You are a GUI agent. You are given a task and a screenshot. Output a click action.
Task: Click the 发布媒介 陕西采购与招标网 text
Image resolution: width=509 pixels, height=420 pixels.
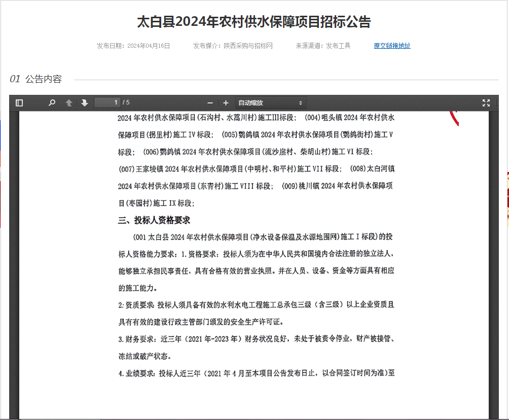[x=233, y=46]
